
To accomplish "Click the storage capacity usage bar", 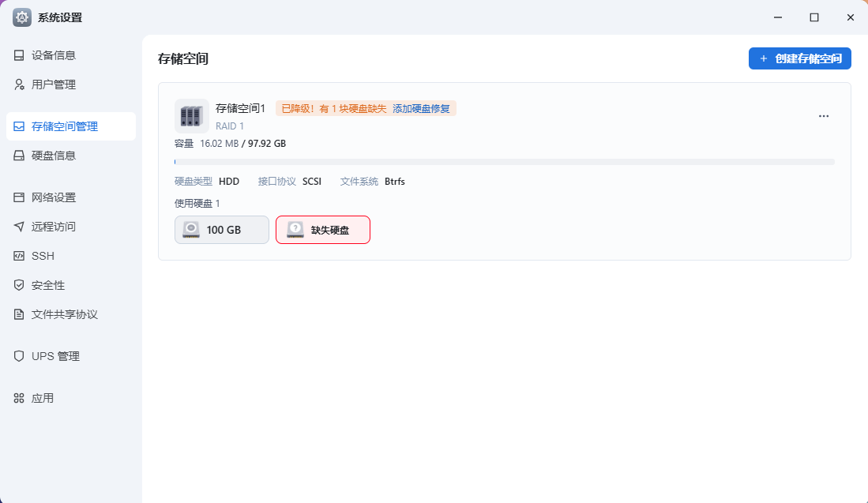I will 504,162.
